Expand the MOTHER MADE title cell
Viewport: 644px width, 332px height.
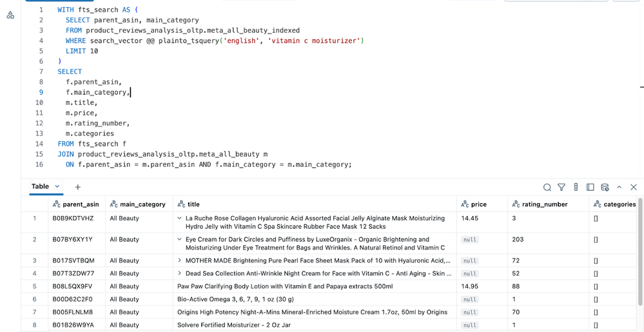point(180,260)
